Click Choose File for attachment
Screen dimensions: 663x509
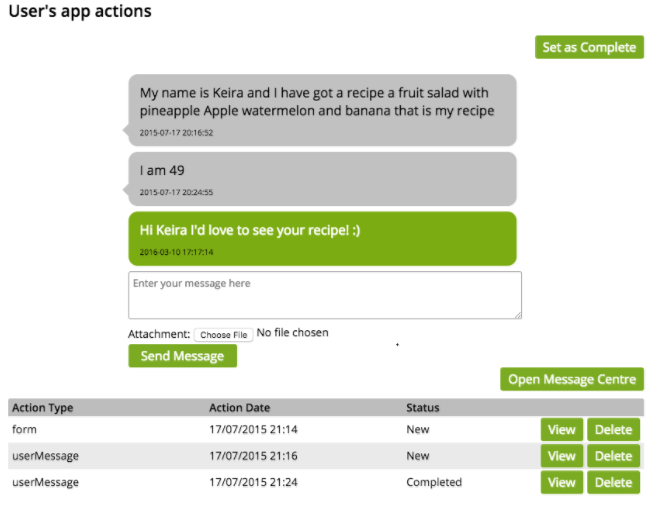tap(223, 335)
